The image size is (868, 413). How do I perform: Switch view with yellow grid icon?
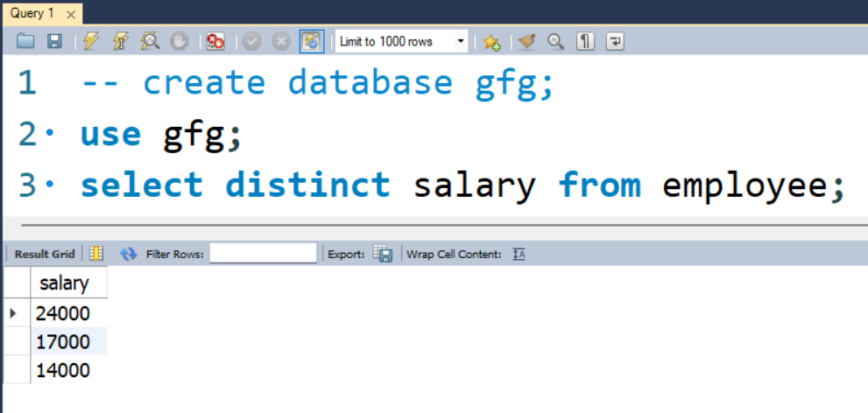96,254
